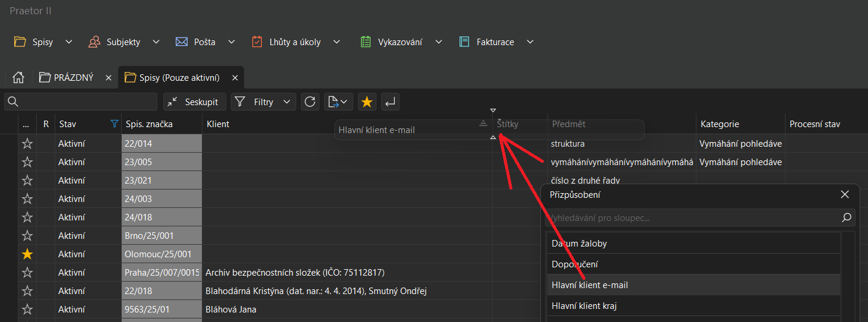The width and height of the screenshot is (868, 322).
Task: Switch to the PRÁZDNÝ tab
Action: pos(73,78)
